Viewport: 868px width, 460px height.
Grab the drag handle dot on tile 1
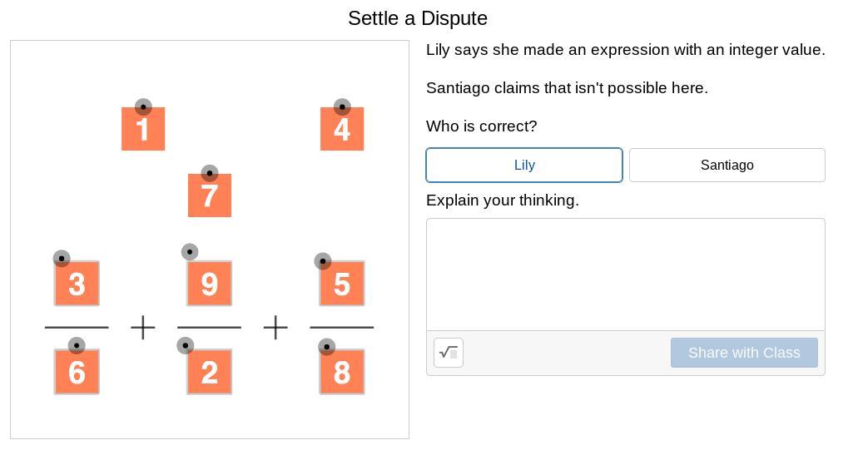click(143, 107)
